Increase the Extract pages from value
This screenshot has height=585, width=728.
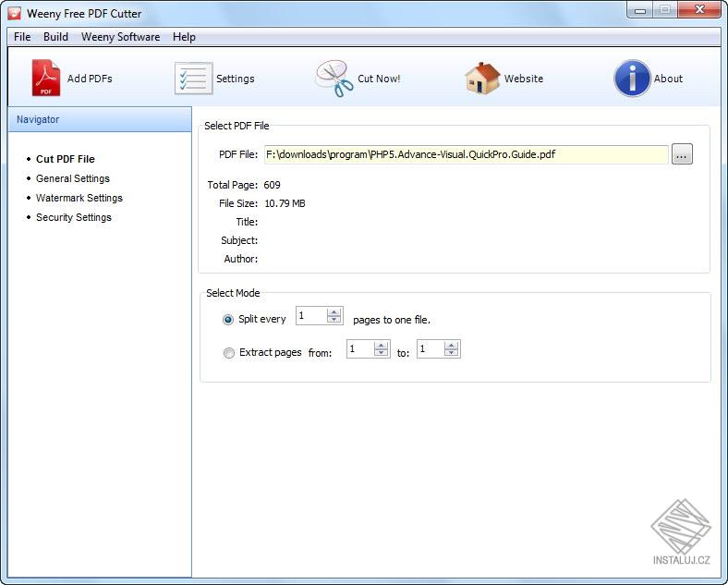tap(381, 346)
